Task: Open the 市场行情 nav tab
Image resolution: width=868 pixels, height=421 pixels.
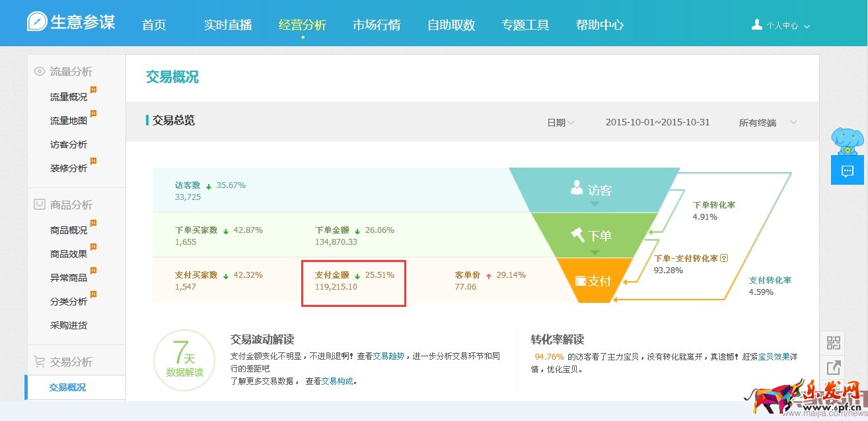Action: point(377,25)
